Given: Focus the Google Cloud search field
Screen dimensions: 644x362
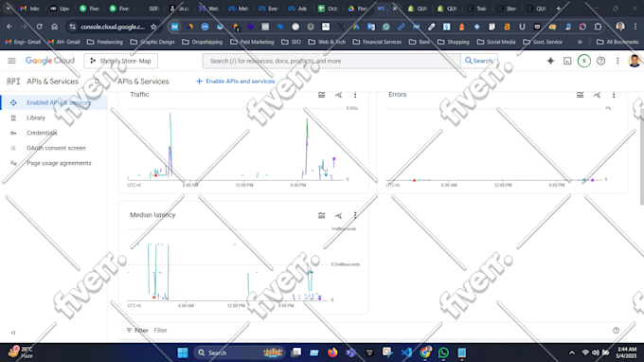Looking at the screenshot, I should coord(331,61).
